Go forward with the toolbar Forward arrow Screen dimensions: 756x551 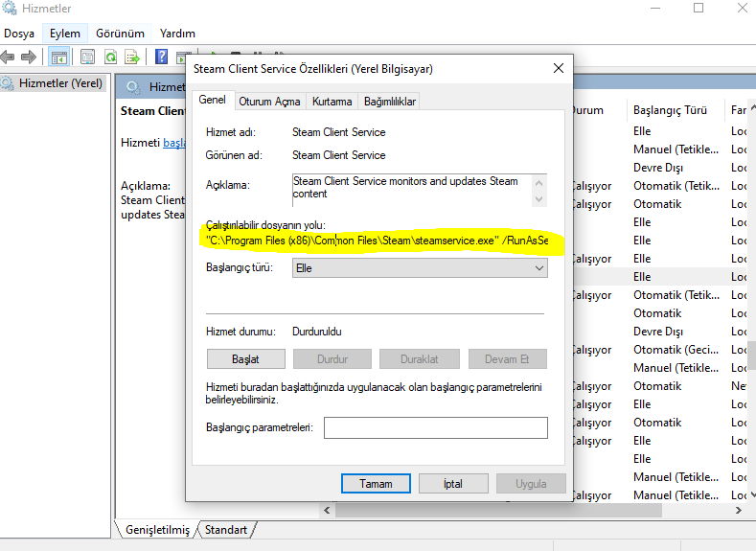29,57
